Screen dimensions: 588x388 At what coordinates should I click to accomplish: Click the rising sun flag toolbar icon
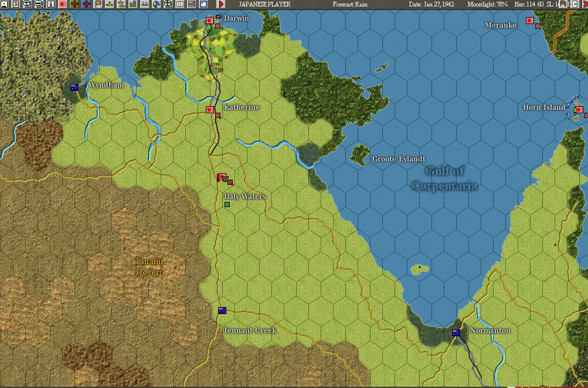[x=63, y=4]
